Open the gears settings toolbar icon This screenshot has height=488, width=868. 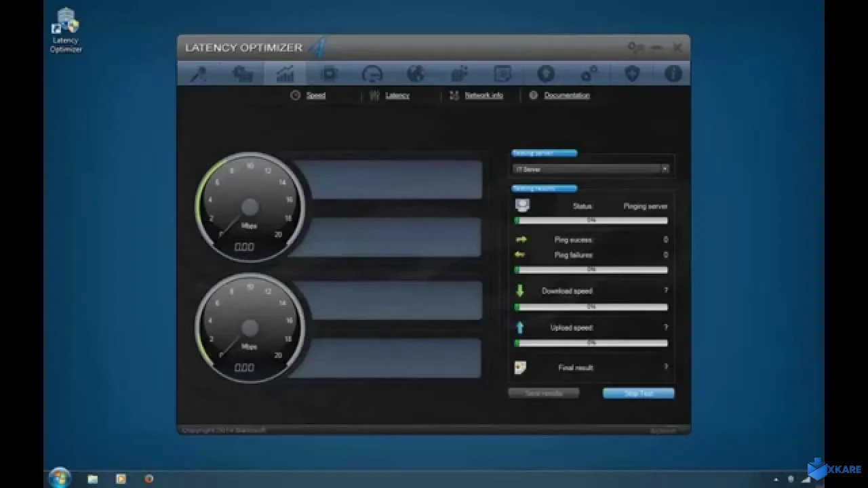(x=589, y=73)
